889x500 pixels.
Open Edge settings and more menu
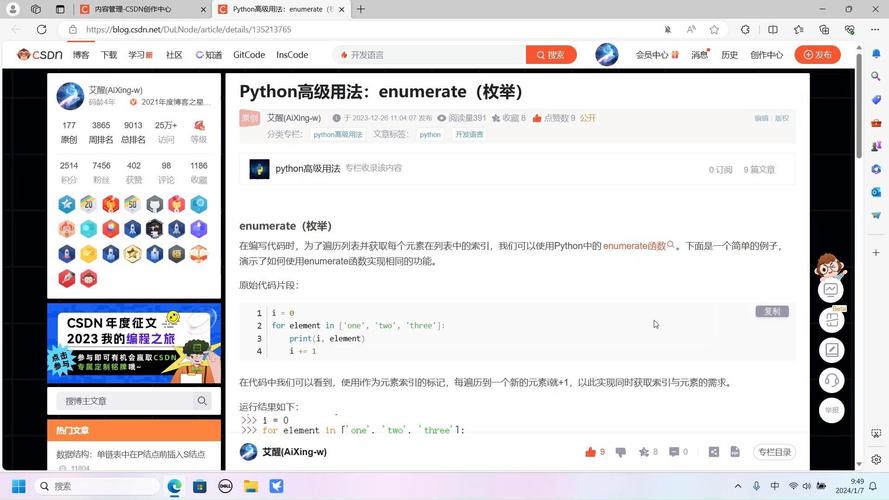875,29
